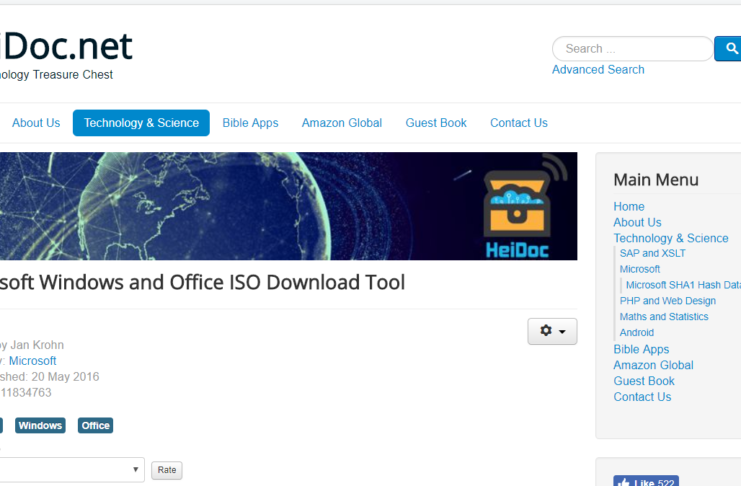This screenshot has width=741, height=486.
Task: Click the hits count '11834763'
Action: pos(26,392)
